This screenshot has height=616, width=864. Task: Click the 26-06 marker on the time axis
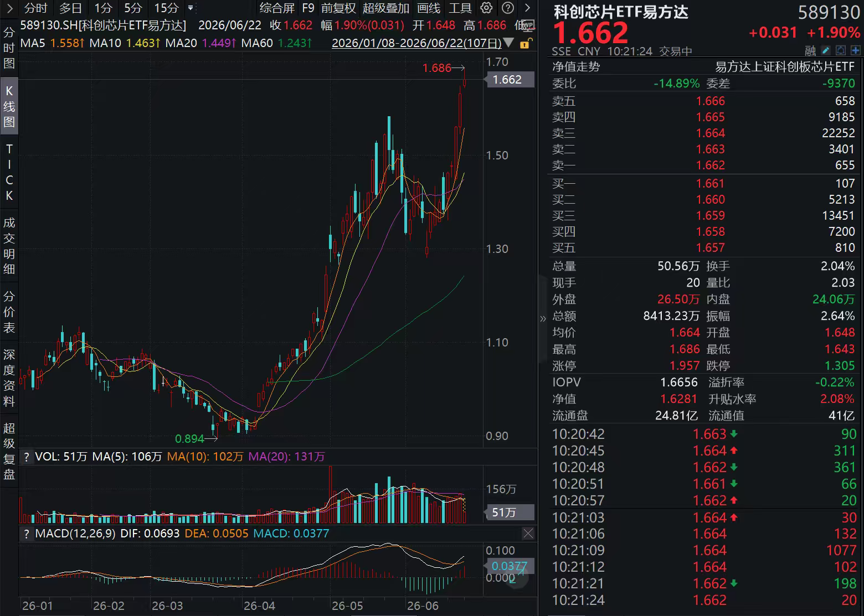point(423,606)
